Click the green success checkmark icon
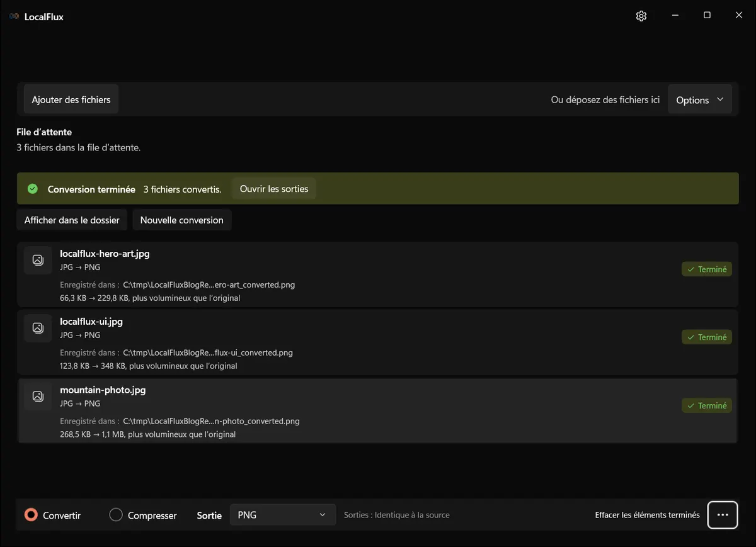The image size is (756, 547). [33, 189]
